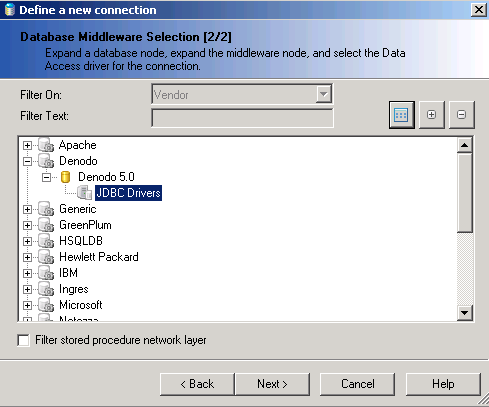Select the Denodo row label

pos(78,161)
